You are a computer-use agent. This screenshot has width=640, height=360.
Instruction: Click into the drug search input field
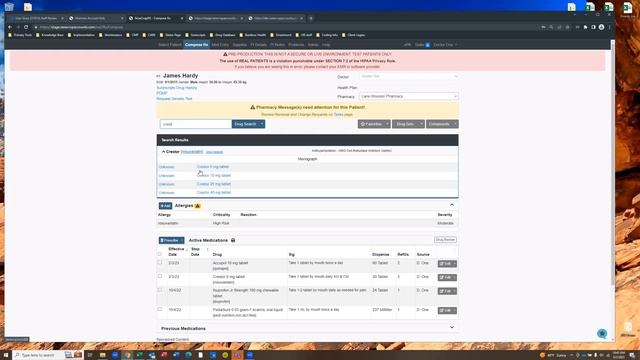coord(196,124)
